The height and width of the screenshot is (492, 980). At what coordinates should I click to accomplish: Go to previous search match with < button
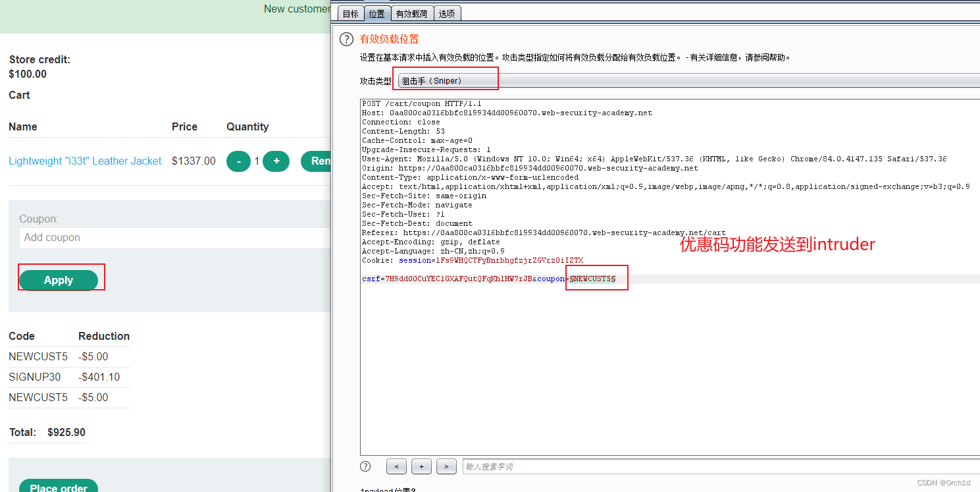396,467
